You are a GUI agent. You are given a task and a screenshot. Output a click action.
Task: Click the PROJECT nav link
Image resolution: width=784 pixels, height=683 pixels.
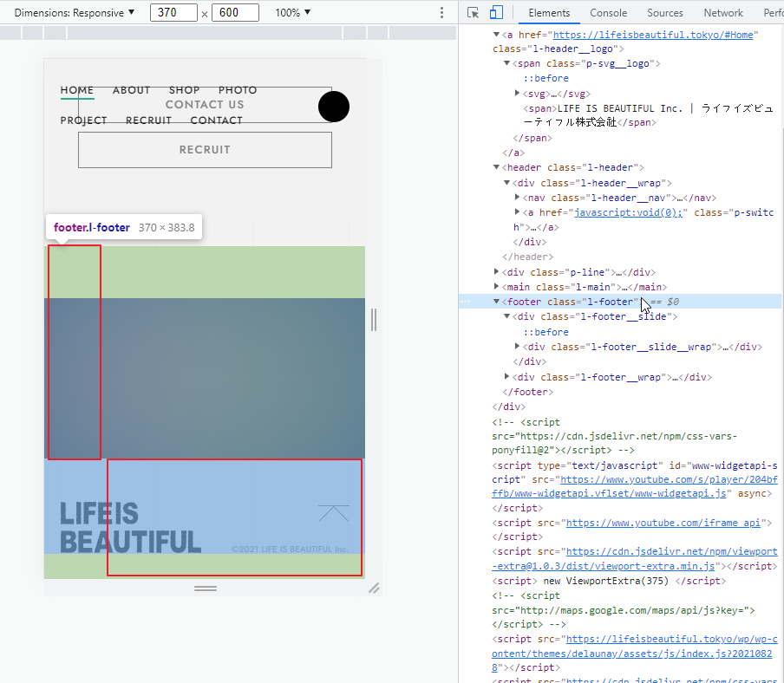pyautogui.click(x=83, y=120)
